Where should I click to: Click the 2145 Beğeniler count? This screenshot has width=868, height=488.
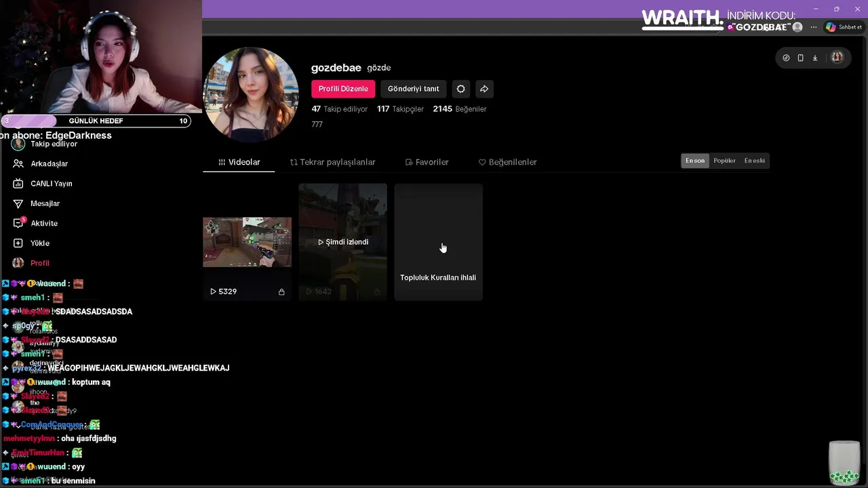pyautogui.click(x=460, y=109)
